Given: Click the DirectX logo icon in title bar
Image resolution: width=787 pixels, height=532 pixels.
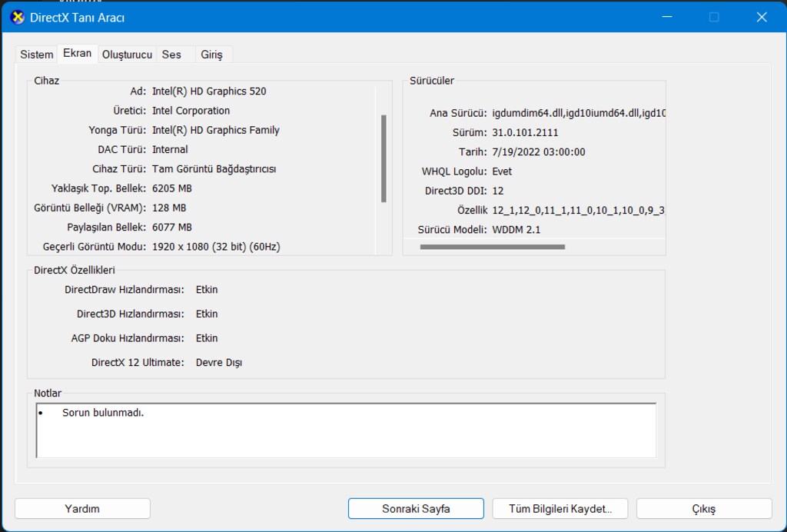Looking at the screenshot, I should tap(18, 18).
